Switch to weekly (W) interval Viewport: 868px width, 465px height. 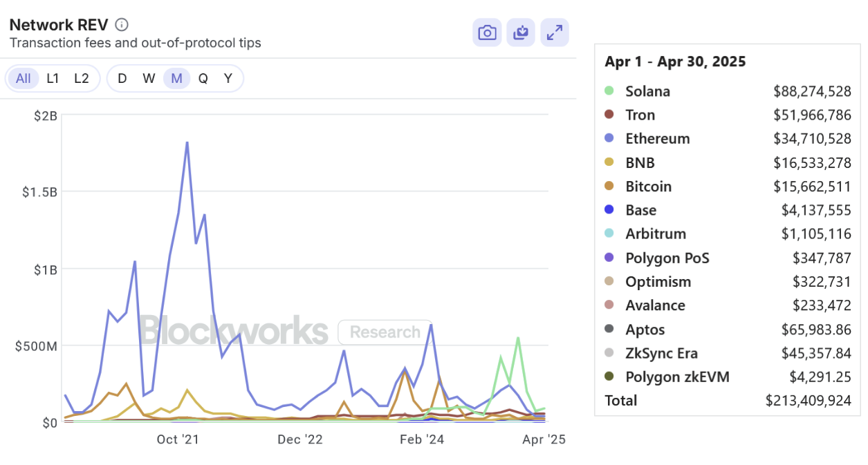(149, 78)
